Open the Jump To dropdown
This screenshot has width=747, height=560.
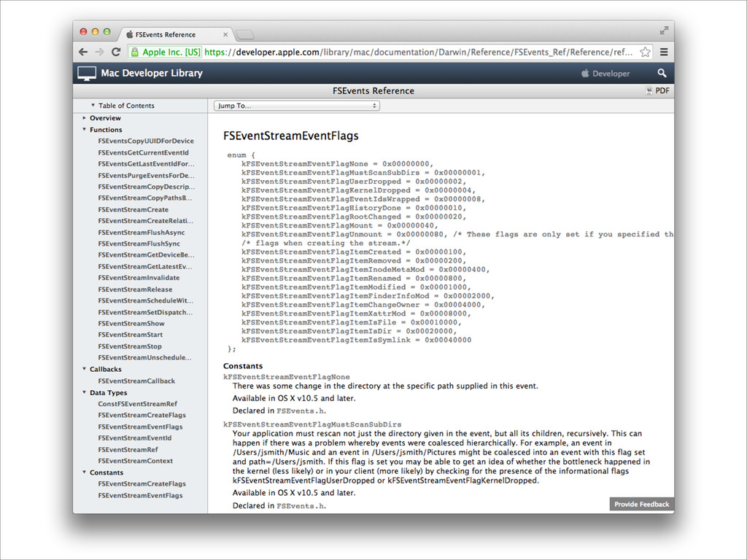coord(297,106)
